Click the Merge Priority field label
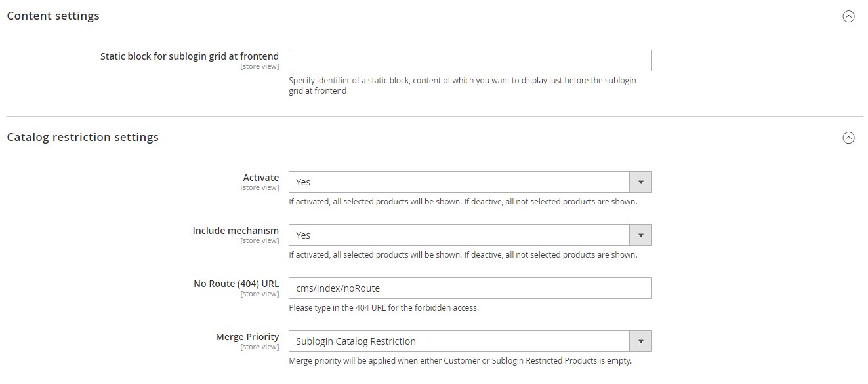 (x=247, y=337)
